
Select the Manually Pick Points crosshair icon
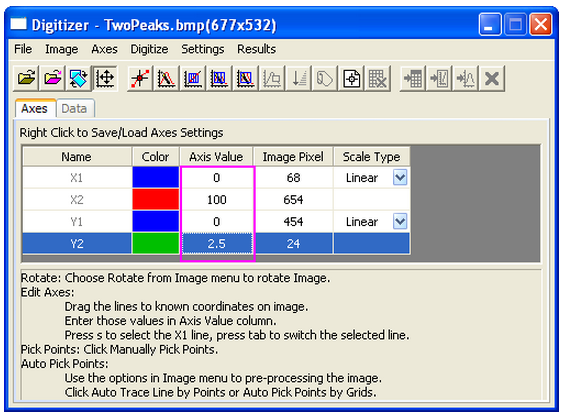tap(140, 78)
